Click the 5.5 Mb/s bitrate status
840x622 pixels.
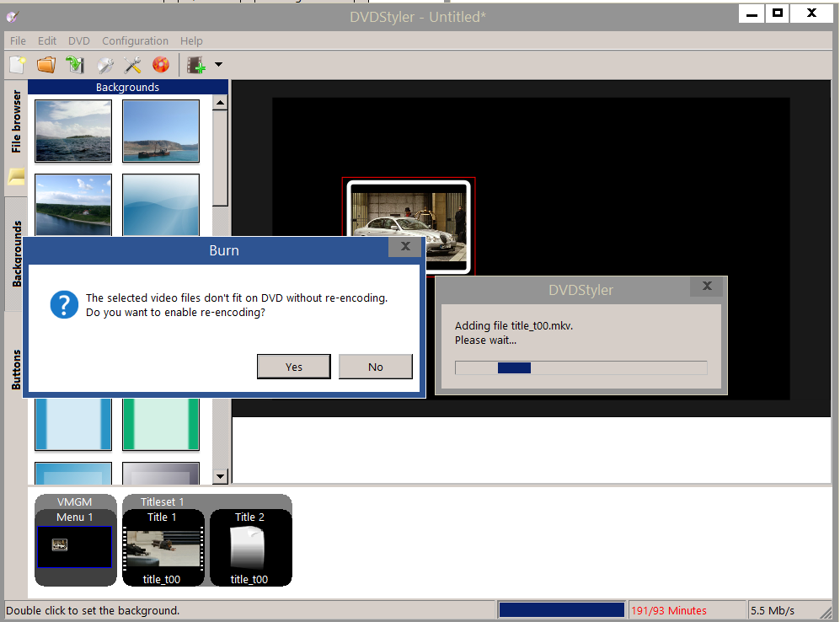(x=773, y=611)
